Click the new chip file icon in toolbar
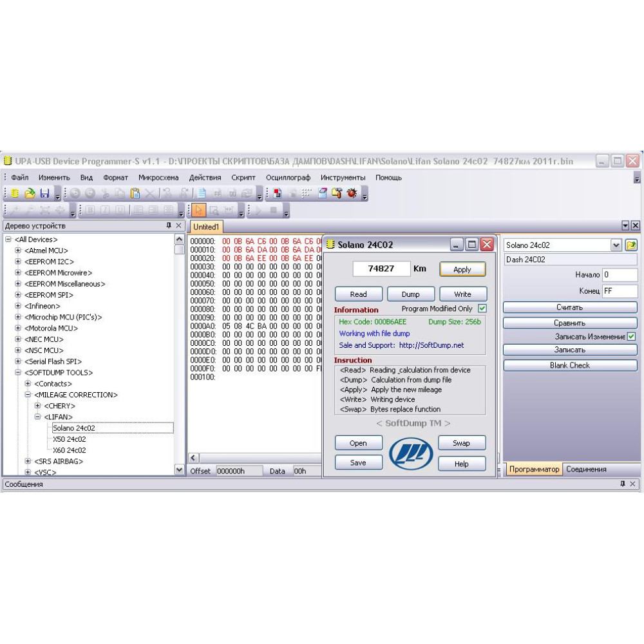The height and width of the screenshot is (644, 644). (15, 193)
